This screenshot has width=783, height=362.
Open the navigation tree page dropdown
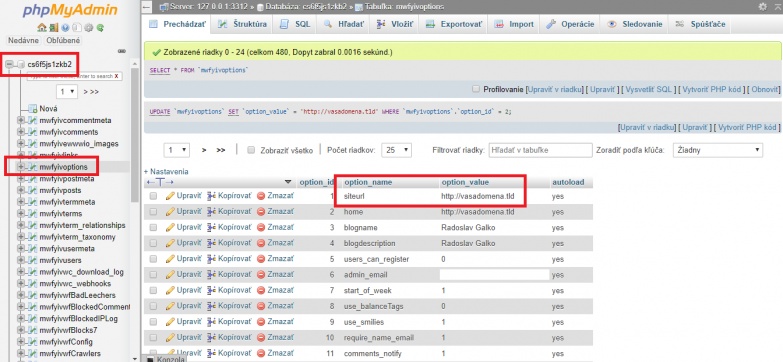point(67,92)
